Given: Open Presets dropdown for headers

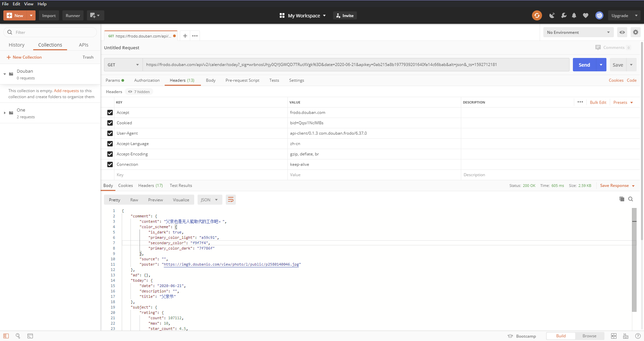Looking at the screenshot, I should click(x=623, y=102).
